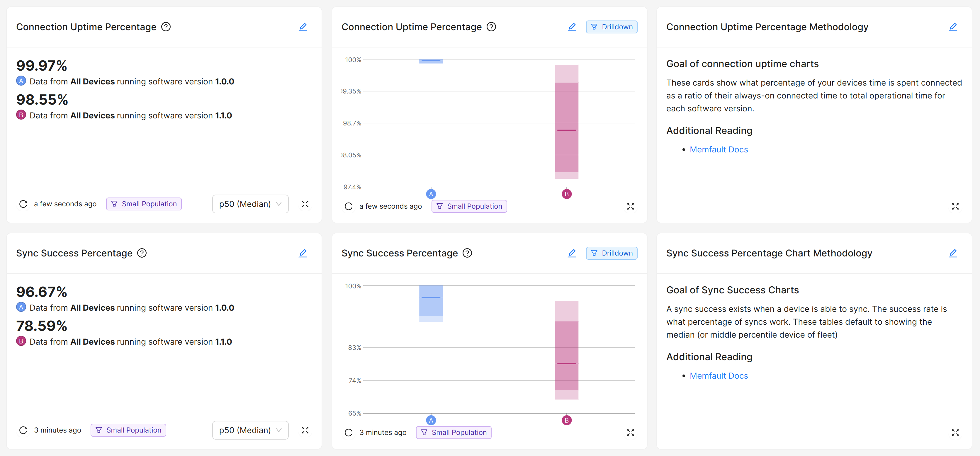
Task: Expand Sync Success summary card to fullscreen
Action: point(305,430)
